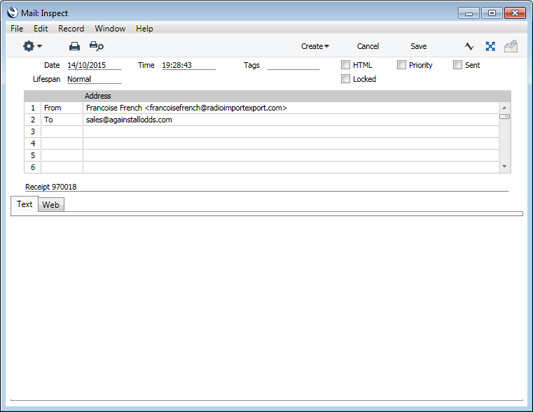Image resolution: width=533 pixels, height=412 pixels.
Task: Click the Lifespan field showing Normal
Action: point(94,79)
